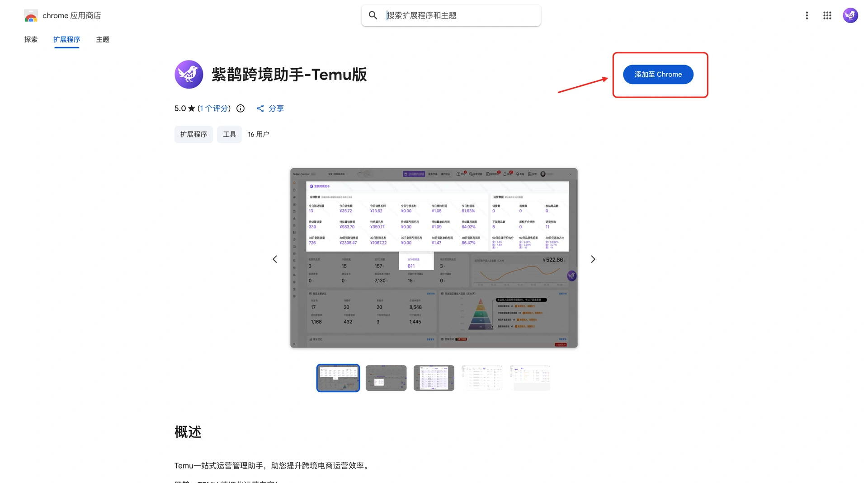This screenshot has height=483, width=868.
Task: Click the Chrome Web Store logo icon
Action: pos(31,16)
